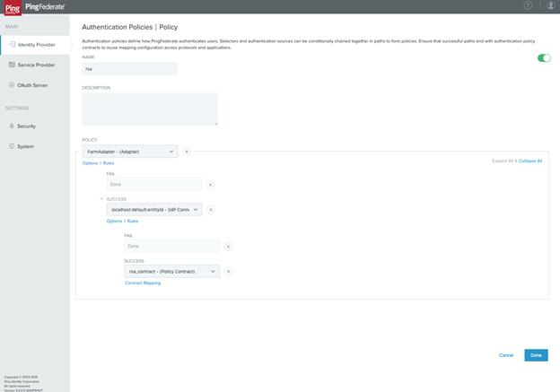Collapse the SUCCESS branch chevron
This screenshot has width=560, height=392.
pyautogui.click(x=101, y=199)
